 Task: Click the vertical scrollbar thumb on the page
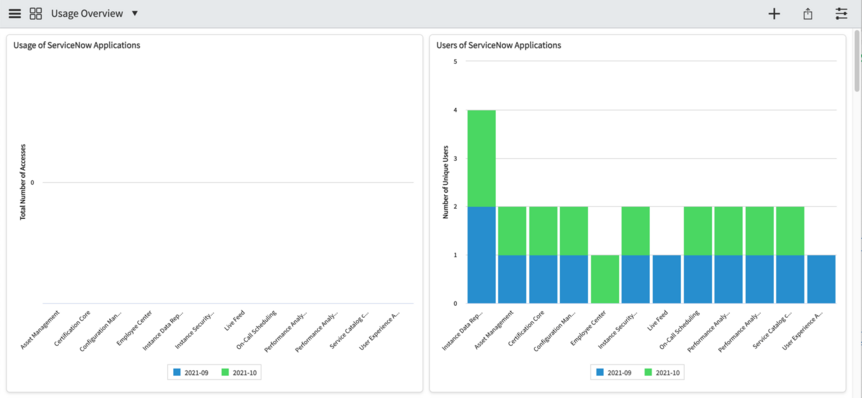(x=857, y=62)
